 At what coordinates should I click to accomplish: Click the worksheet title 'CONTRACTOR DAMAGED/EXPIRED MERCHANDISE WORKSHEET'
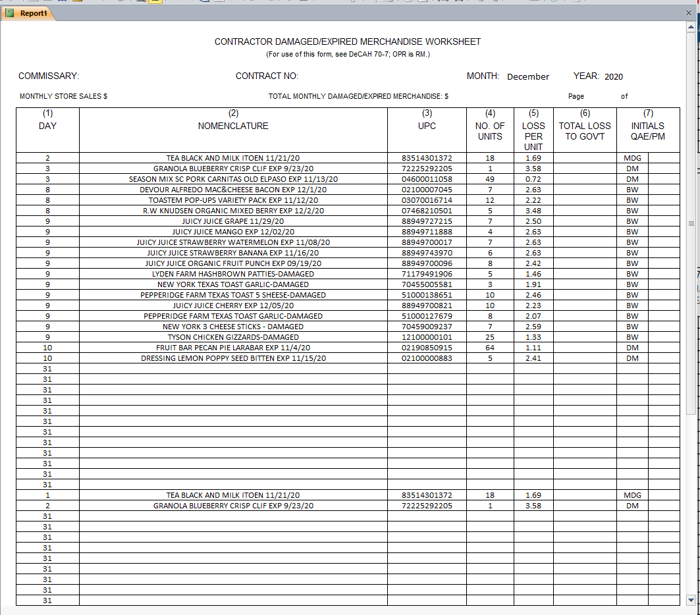[x=347, y=41]
